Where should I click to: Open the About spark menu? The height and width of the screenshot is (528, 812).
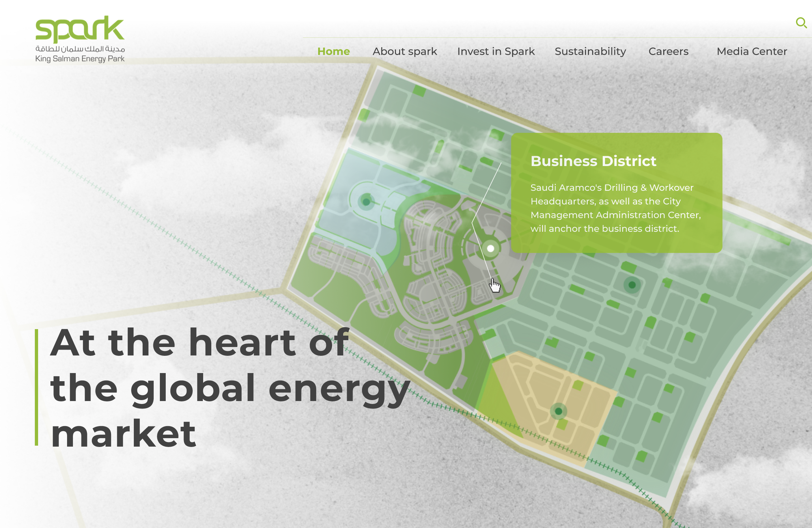405,51
